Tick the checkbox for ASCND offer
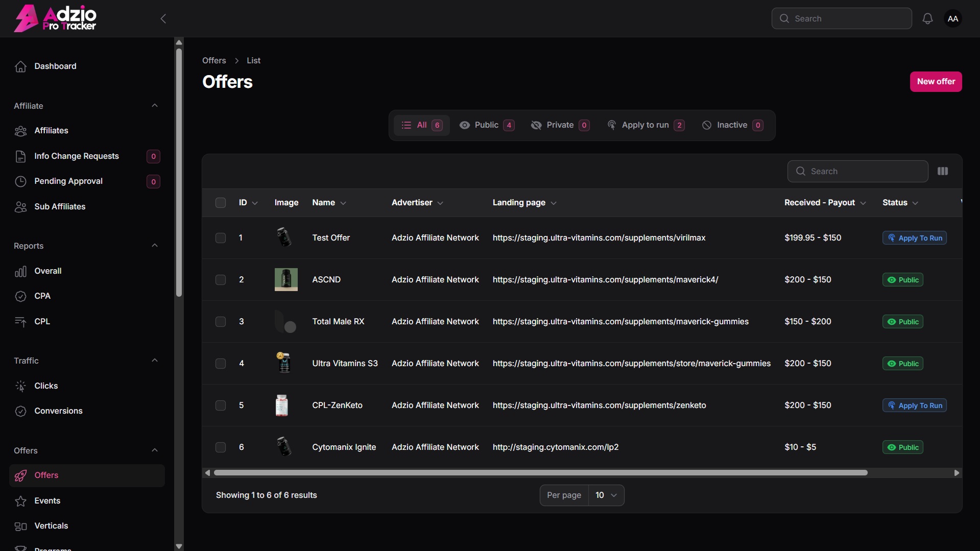980x551 pixels. [x=221, y=280]
